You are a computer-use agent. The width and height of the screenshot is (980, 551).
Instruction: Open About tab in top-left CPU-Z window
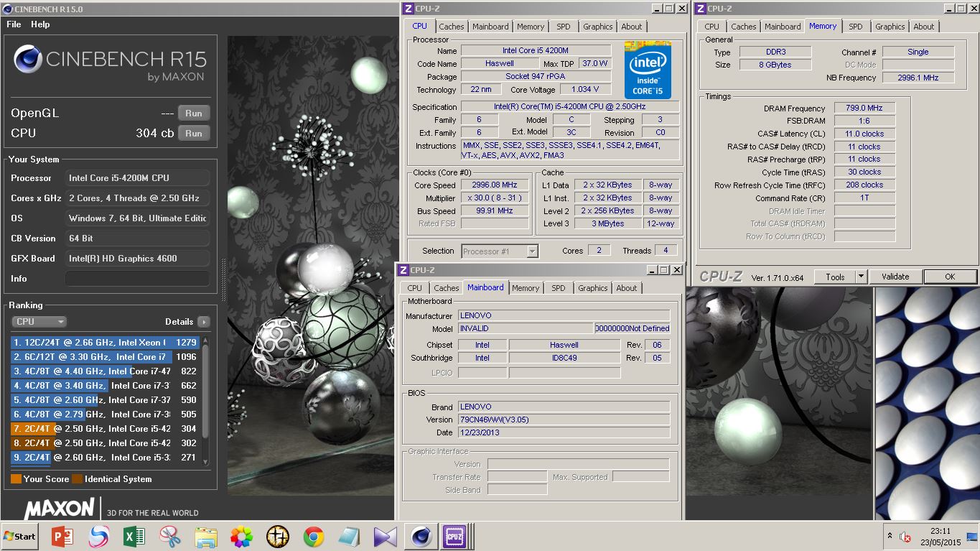point(632,27)
